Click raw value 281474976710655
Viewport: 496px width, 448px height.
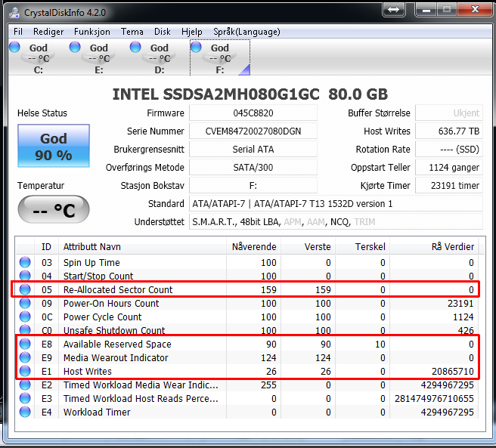tap(434, 398)
